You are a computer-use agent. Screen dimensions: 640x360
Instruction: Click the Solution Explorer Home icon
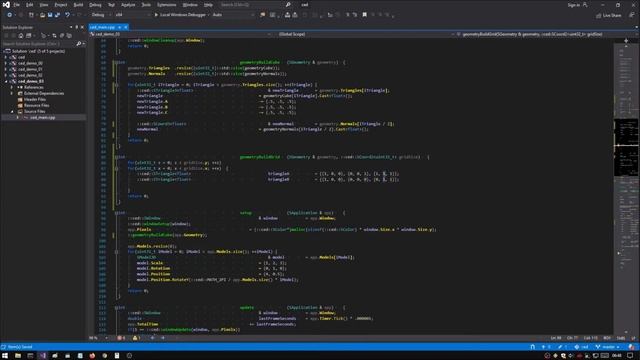21,36
